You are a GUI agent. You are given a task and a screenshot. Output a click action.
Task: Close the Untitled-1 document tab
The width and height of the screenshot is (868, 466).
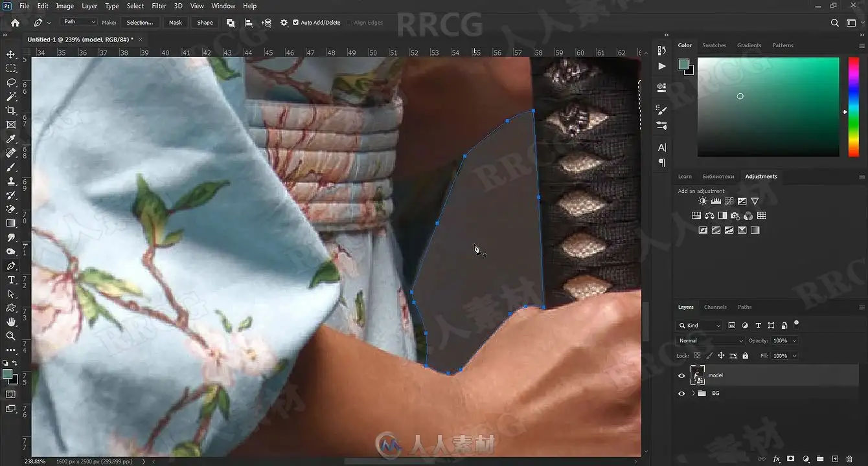[x=141, y=39]
